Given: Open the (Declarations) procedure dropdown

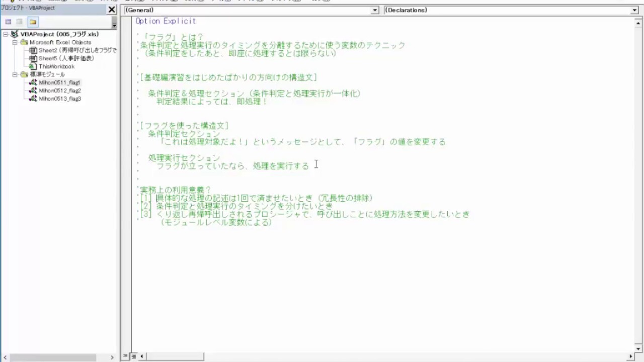Looking at the screenshot, I should click(x=634, y=10).
